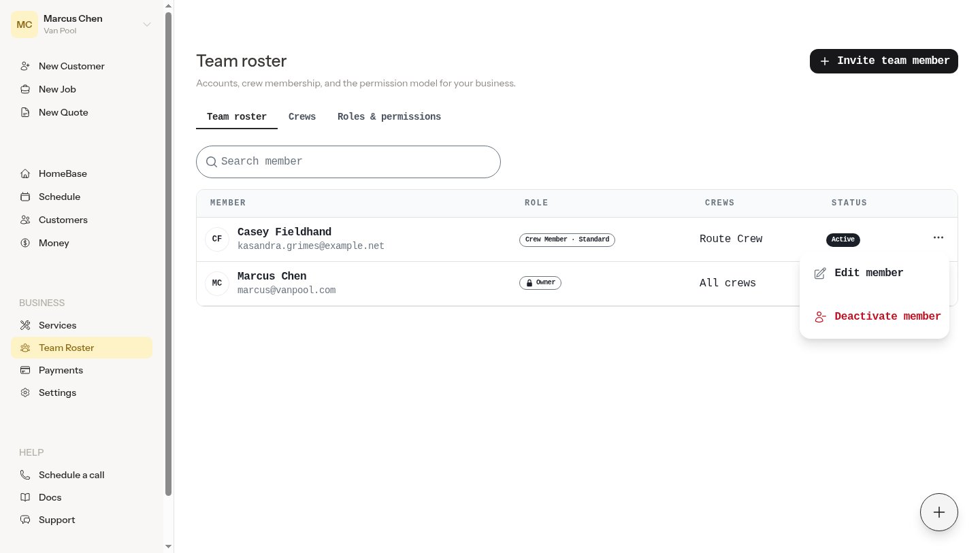The height and width of the screenshot is (553, 980).
Task: Click the MC account avatar at top left
Action: click(24, 24)
